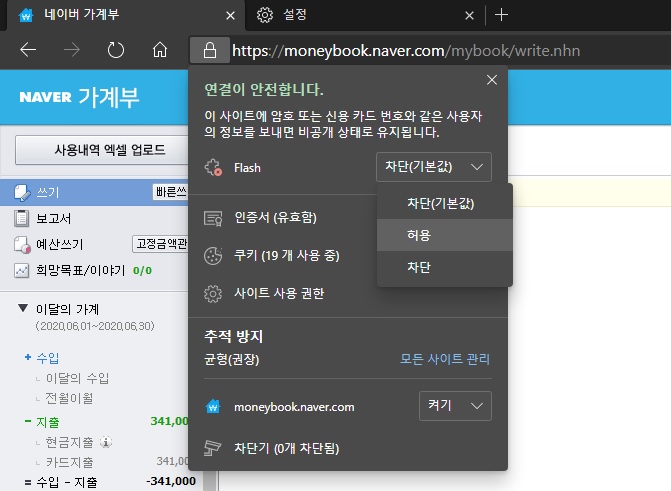Click the settings gear icon on 설정 tab

click(265, 15)
